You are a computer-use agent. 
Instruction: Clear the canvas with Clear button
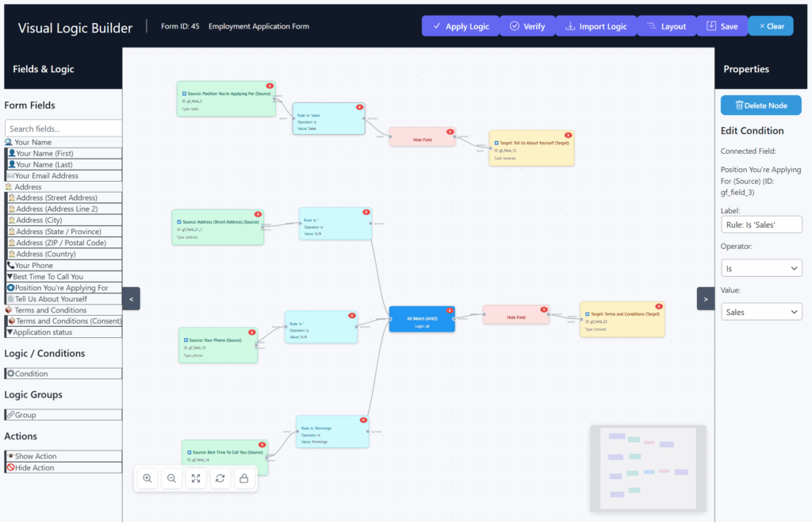coord(771,26)
